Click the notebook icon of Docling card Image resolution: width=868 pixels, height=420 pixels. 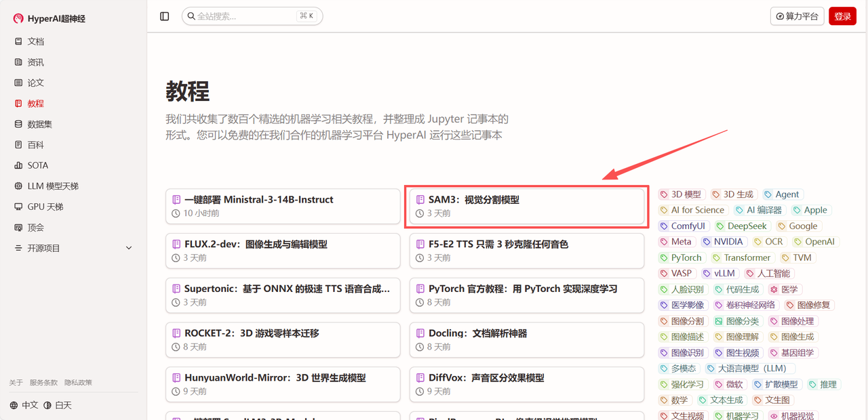coord(420,333)
